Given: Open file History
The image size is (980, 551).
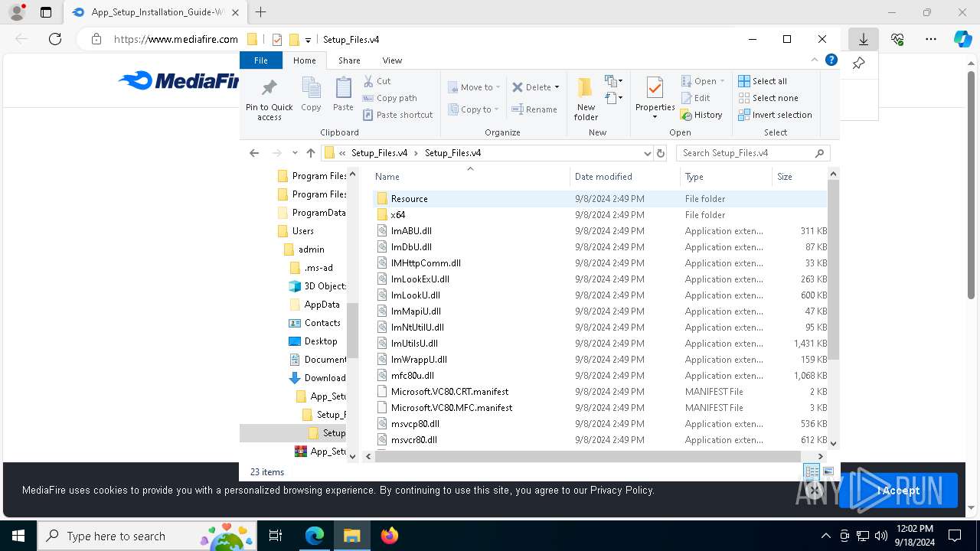Looking at the screenshot, I should (701, 115).
